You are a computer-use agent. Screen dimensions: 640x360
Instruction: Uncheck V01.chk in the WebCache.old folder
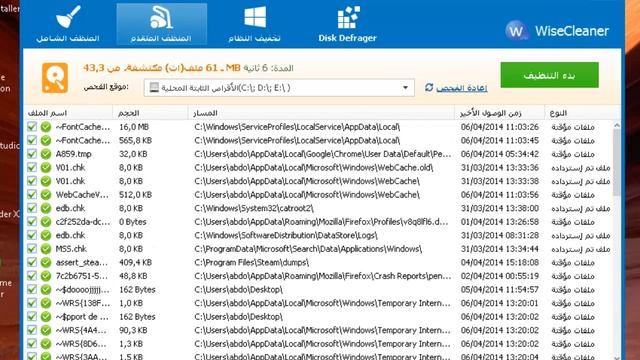(32, 167)
